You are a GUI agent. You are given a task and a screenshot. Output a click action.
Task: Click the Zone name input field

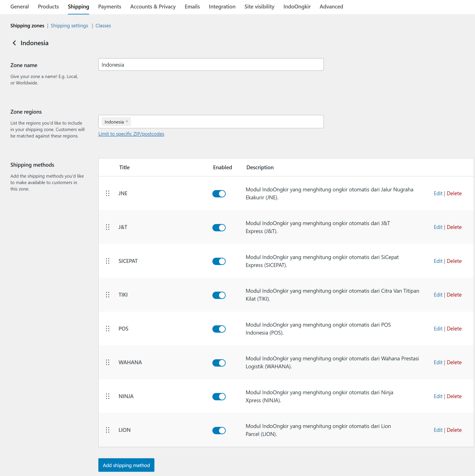(211, 65)
